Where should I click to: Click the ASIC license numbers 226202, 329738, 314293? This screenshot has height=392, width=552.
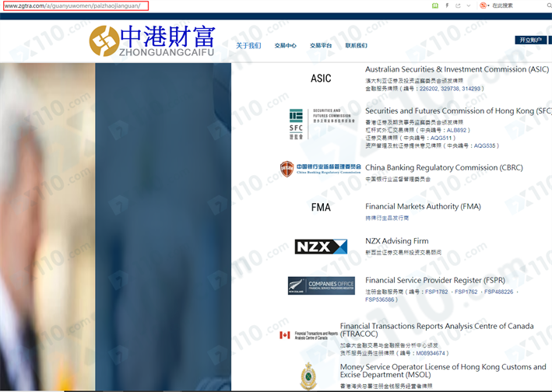pyautogui.click(x=449, y=89)
